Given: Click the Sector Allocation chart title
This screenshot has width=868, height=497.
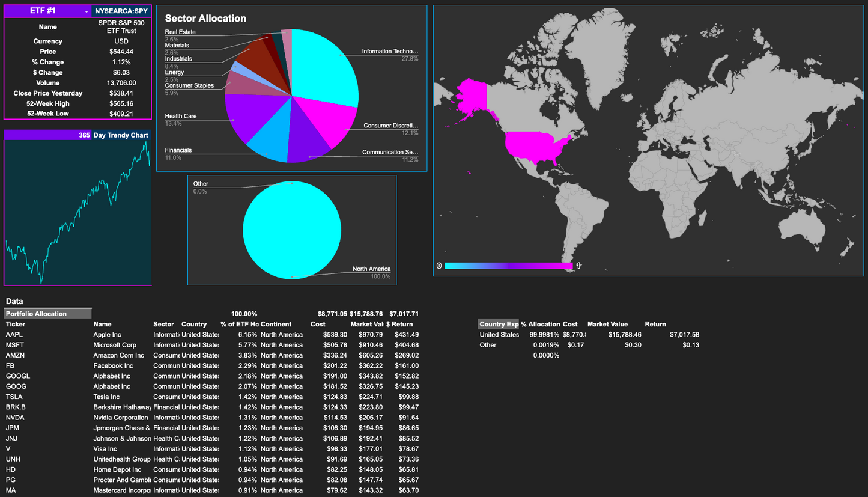Looking at the screenshot, I should pyautogui.click(x=207, y=19).
